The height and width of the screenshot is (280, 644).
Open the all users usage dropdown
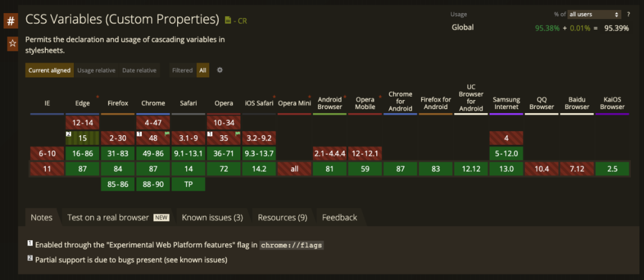(594, 14)
